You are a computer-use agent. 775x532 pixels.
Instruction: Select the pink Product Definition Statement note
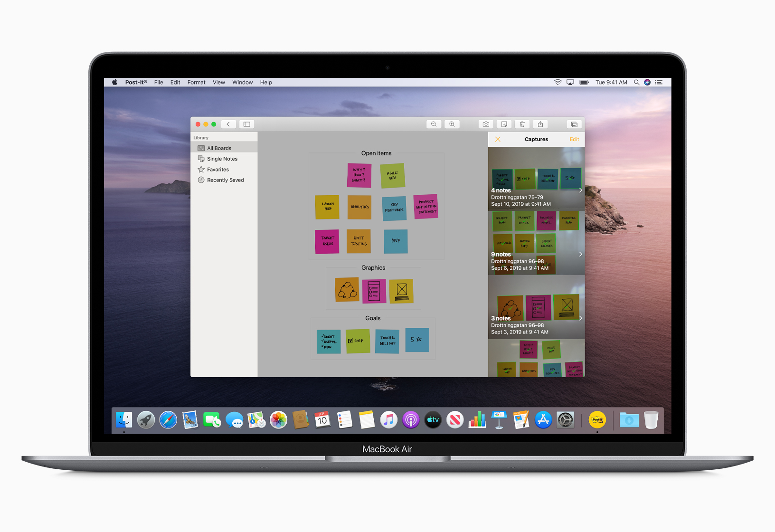point(425,207)
